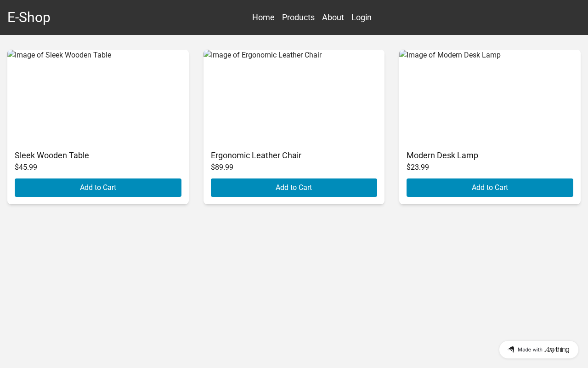Click the Ergonomic Leather Chair image

(x=294, y=96)
